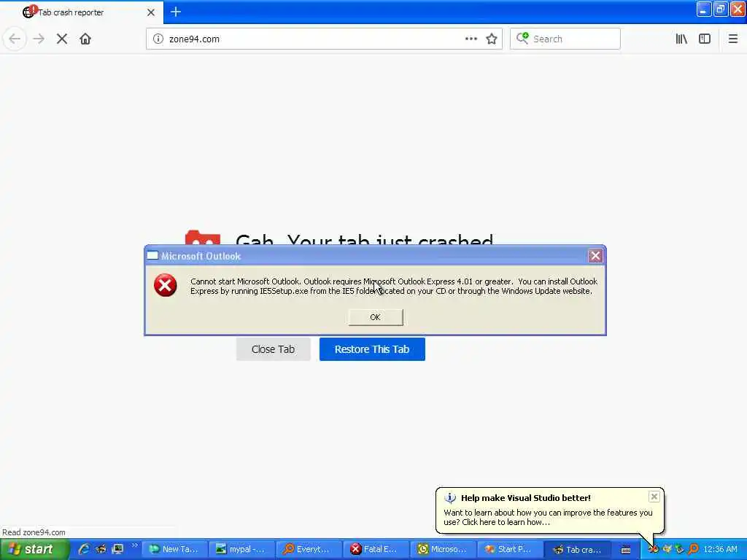Click the orange magnifier tray icon
The width and height of the screenshot is (747, 560).
point(694,550)
